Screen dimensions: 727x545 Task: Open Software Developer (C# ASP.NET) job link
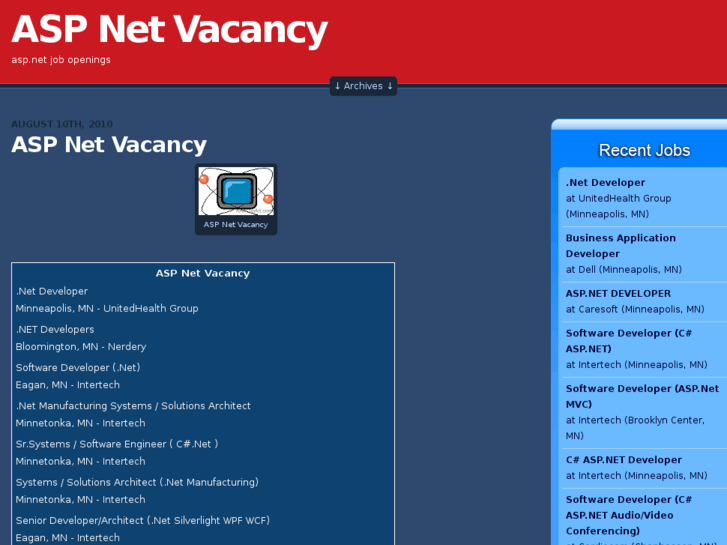point(629,341)
